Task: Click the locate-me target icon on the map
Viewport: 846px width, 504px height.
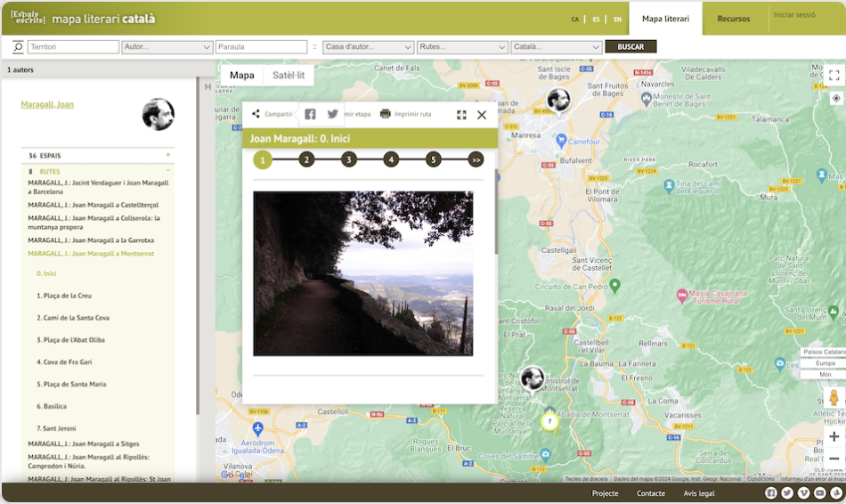Action: point(835,98)
